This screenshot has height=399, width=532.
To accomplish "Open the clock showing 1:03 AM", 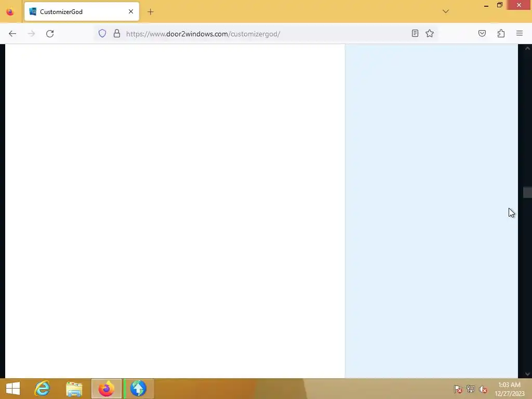I will coord(510,389).
